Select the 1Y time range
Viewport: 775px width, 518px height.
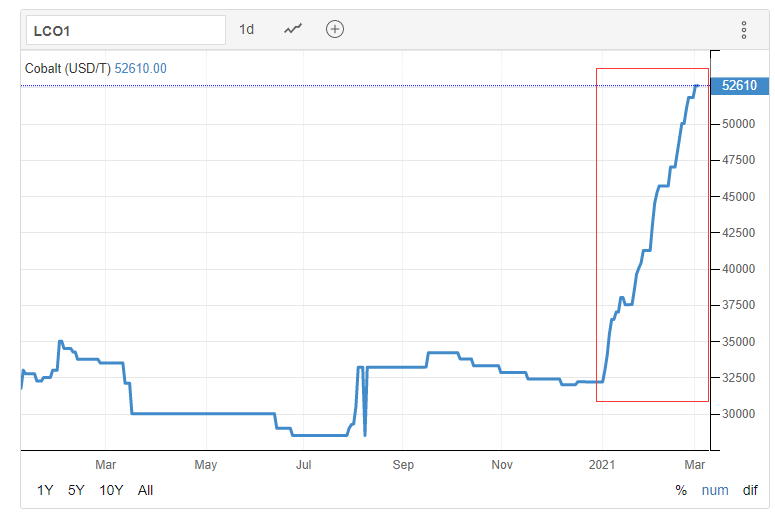(x=44, y=490)
